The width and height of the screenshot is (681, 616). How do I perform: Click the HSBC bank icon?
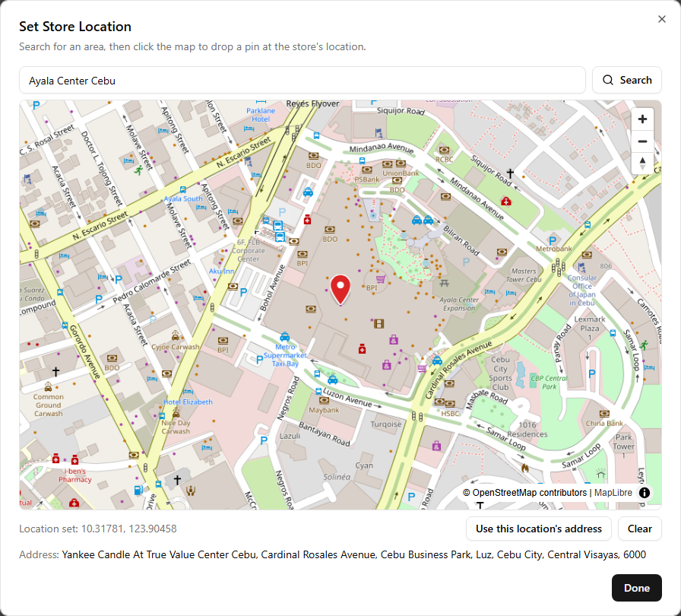click(x=450, y=404)
